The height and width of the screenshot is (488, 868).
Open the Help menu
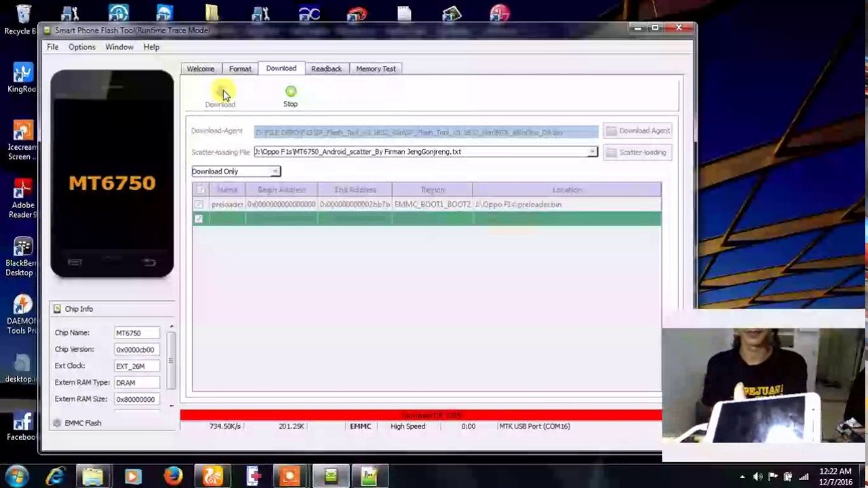[151, 47]
